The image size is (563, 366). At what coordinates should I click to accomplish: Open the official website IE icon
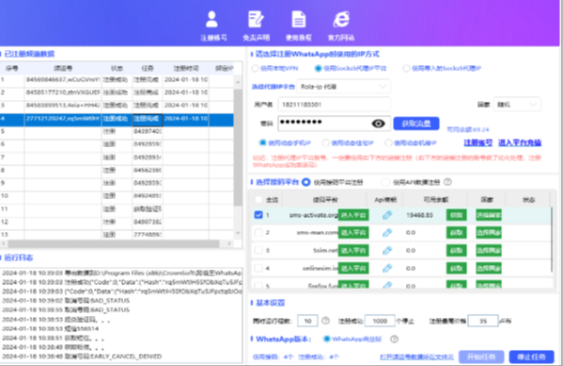point(341,19)
